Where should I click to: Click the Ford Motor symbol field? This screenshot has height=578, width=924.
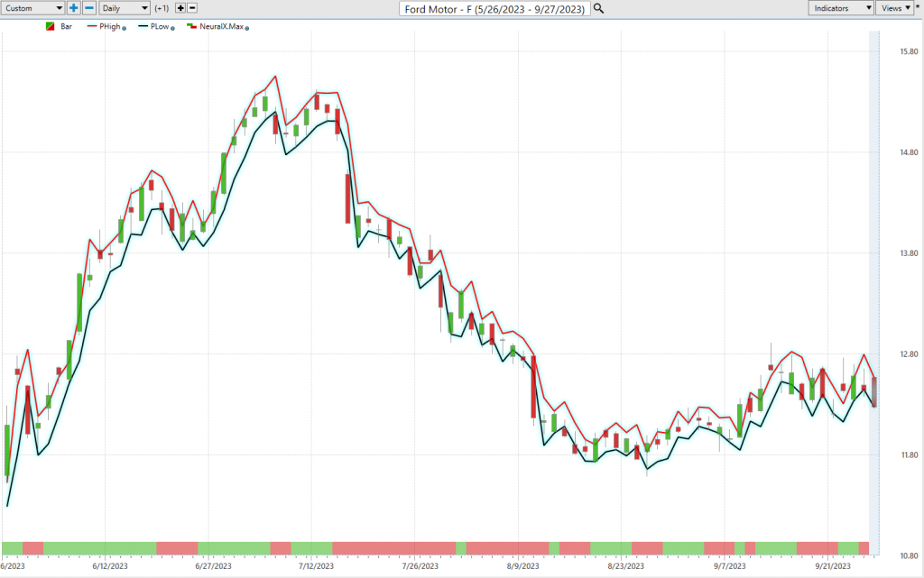(494, 9)
